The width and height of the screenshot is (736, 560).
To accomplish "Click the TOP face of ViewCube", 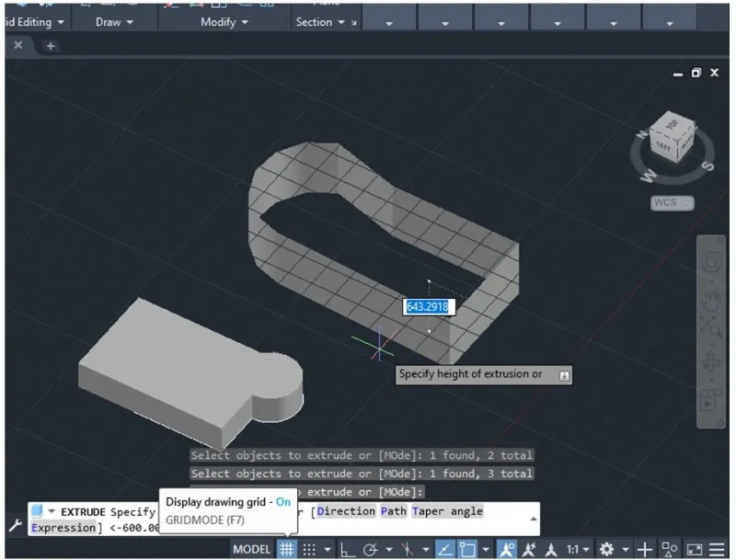I will tap(673, 125).
